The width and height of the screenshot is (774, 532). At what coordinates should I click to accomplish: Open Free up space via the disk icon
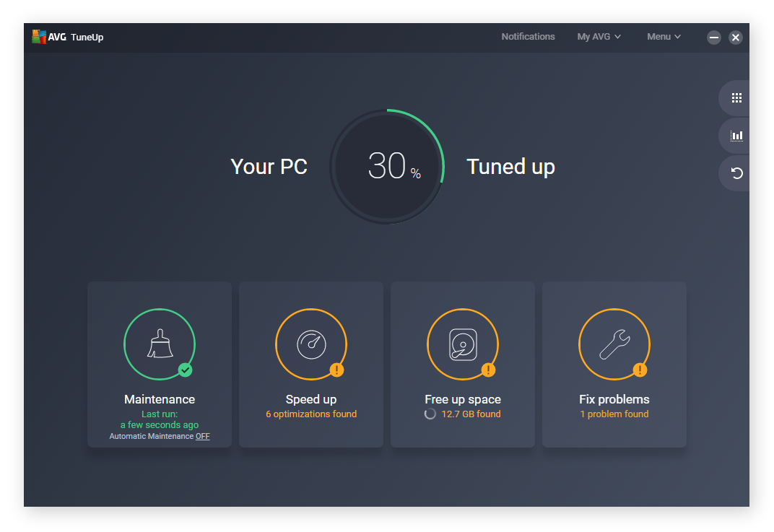coord(462,344)
